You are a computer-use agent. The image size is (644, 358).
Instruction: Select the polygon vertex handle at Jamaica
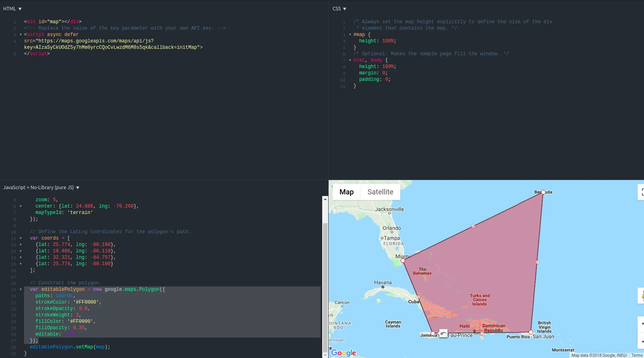[x=433, y=334]
